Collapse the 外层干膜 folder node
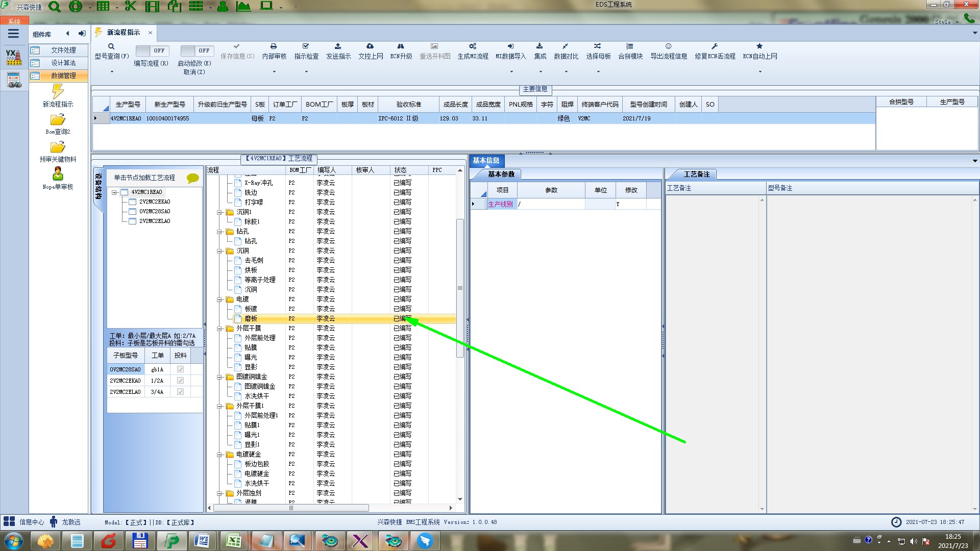The width and height of the screenshot is (980, 551). click(220, 329)
